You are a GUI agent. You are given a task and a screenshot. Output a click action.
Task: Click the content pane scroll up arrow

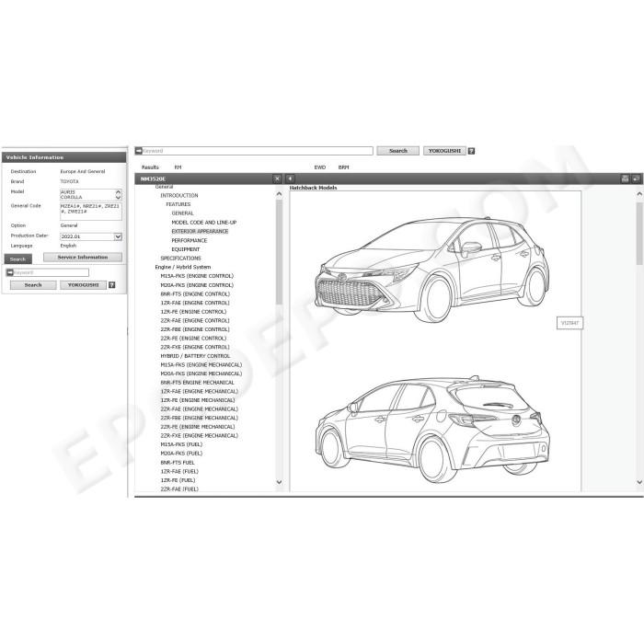639,194
